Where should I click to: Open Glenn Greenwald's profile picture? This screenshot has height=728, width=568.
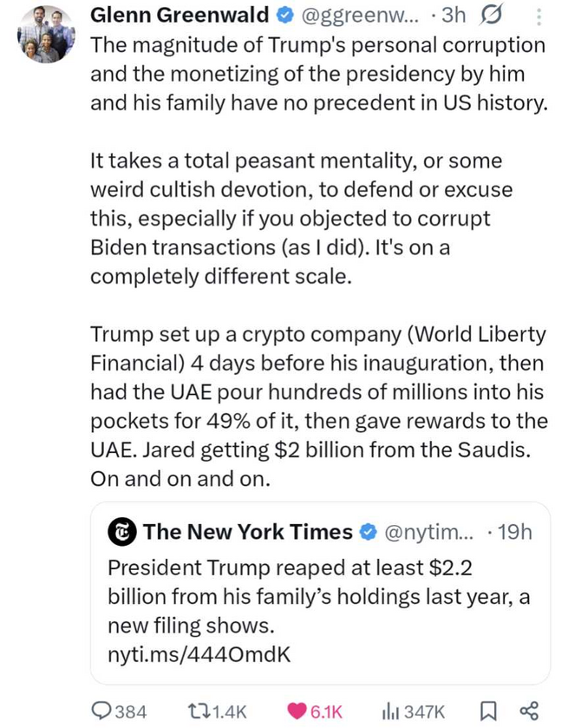coord(46,34)
